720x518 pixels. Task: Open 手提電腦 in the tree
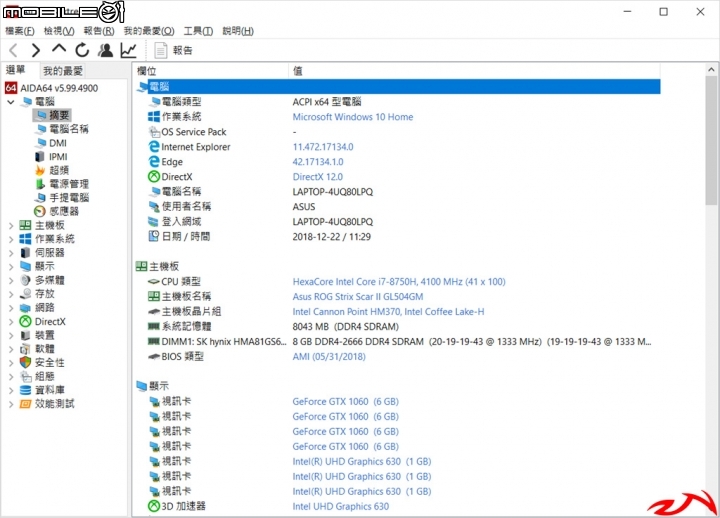point(62,197)
